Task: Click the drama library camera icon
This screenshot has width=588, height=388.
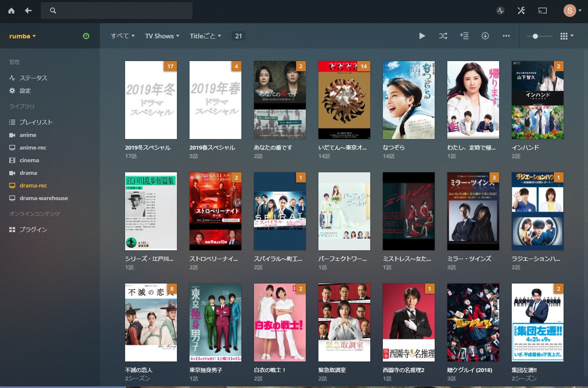Action: (12, 173)
